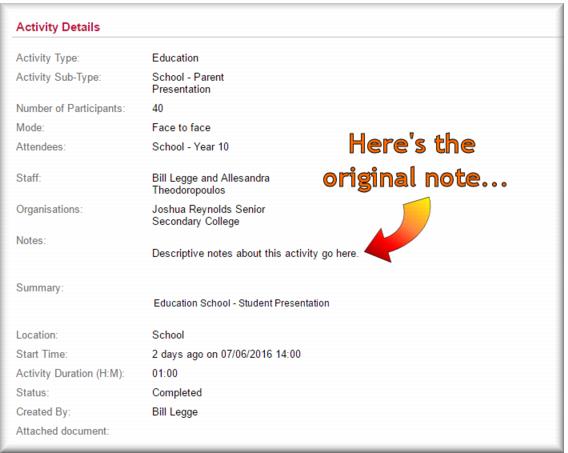This screenshot has width=568, height=453.
Task: Select the Notes label
Action: click(x=31, y=240)
